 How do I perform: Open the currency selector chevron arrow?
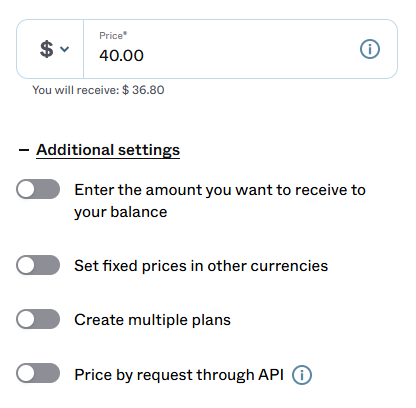(64, 49)
